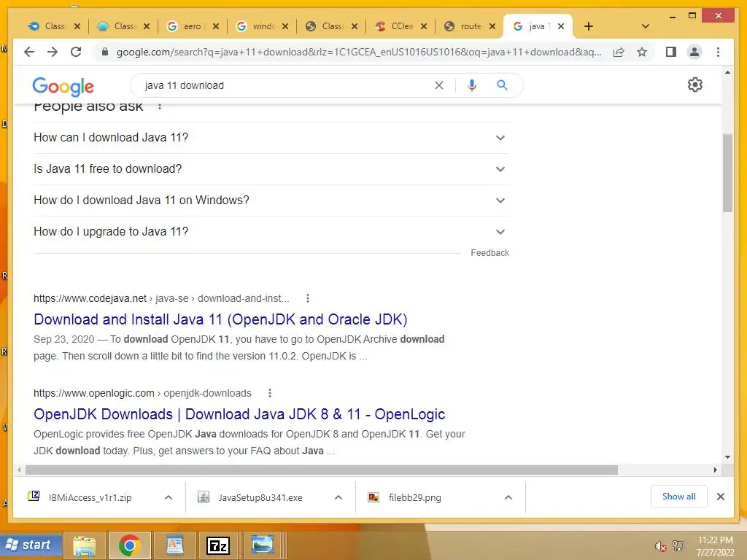This screenshot has height=560, width=747.
Task: Click the openlogic.com breadcrumb URL text
Action: point(142,393)
